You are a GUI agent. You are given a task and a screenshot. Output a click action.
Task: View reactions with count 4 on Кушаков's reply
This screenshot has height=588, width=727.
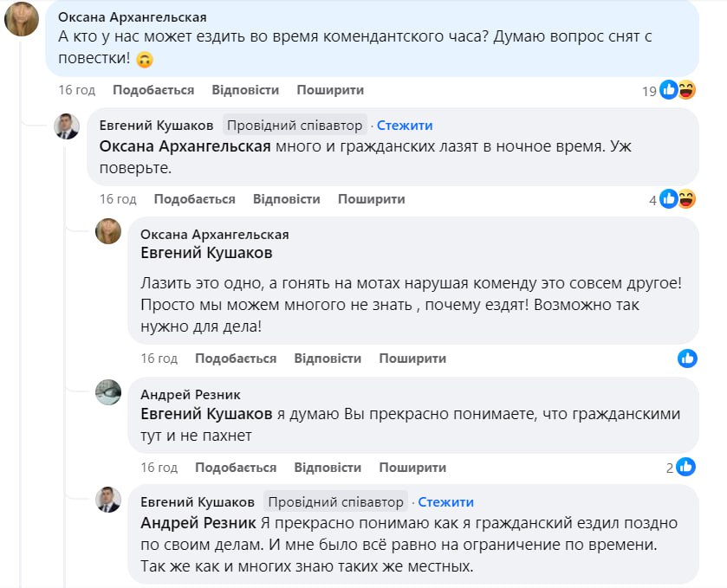[x=677, y=199]
